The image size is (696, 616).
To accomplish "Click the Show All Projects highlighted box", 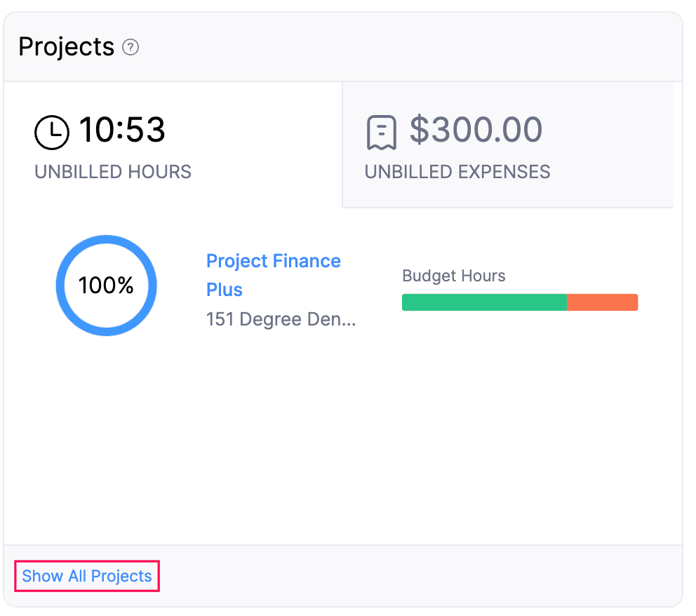I will click(86, 576).
